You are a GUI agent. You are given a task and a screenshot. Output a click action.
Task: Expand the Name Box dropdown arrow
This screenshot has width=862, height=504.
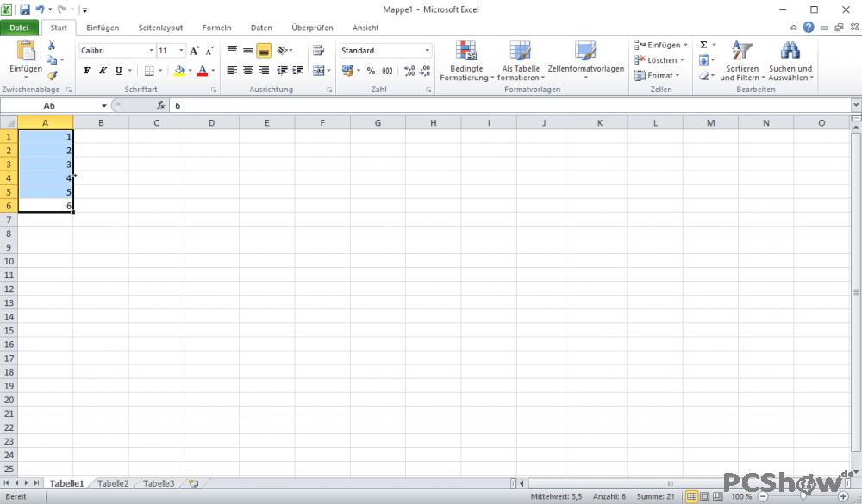pos(104,105)
